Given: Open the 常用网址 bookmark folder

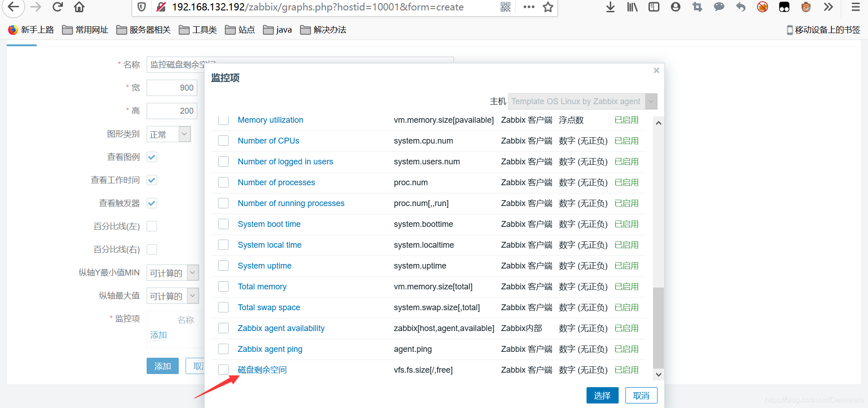Looking at the screenshot, I should [85, 30].
